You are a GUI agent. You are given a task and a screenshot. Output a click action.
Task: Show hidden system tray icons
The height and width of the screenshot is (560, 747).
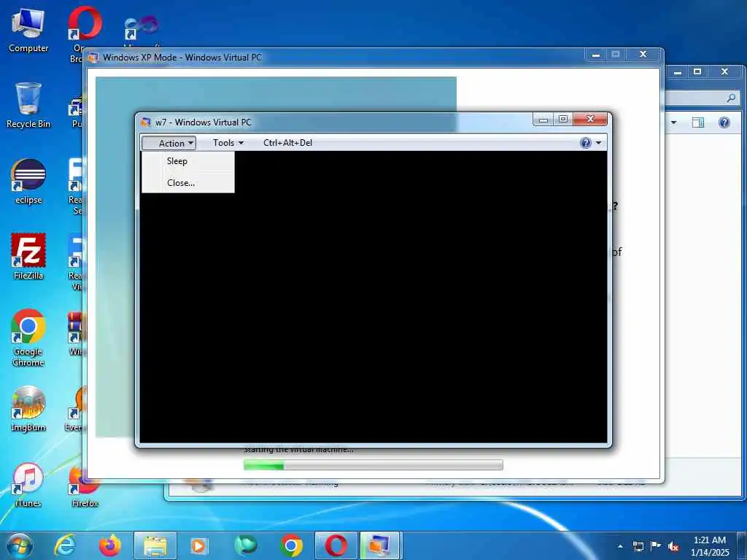click(620, 546)
